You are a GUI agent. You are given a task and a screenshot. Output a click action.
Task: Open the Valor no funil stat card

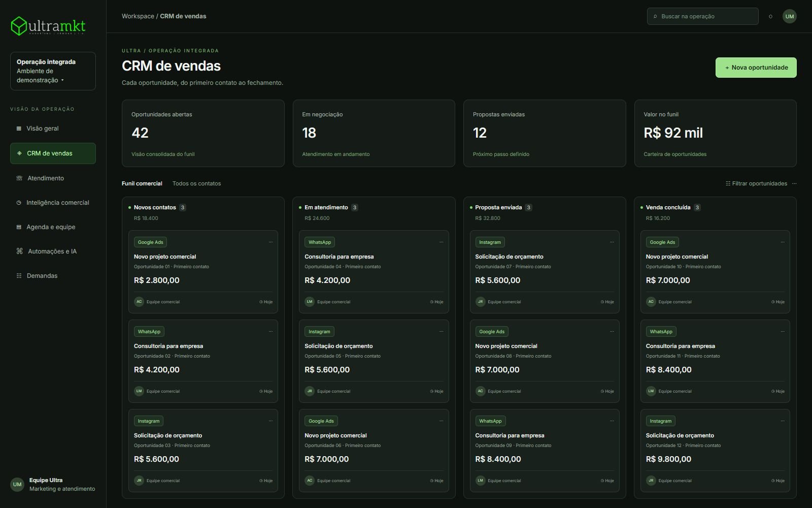pos(715,133)
